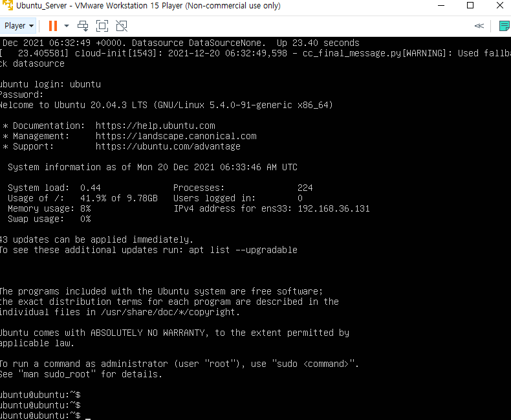The image size is (511, 420).
Task: Close the VMware Player window
Action: coord(500,5)
